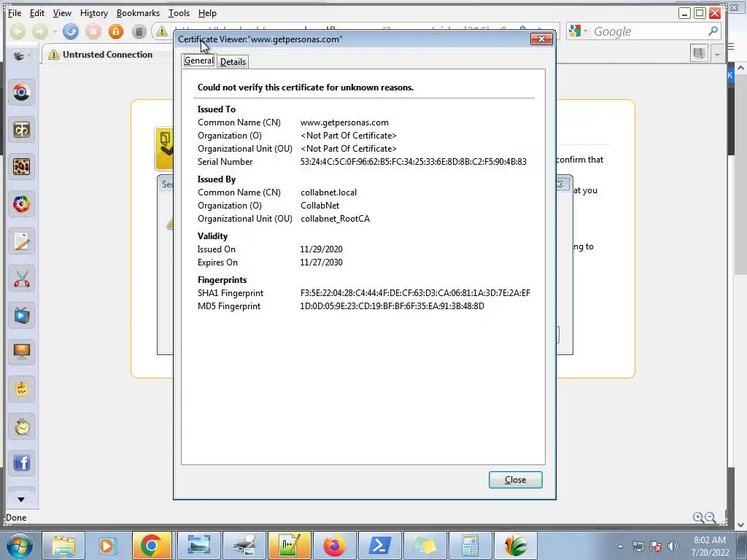Click the trash can toolbar icon

coord(139,31)
